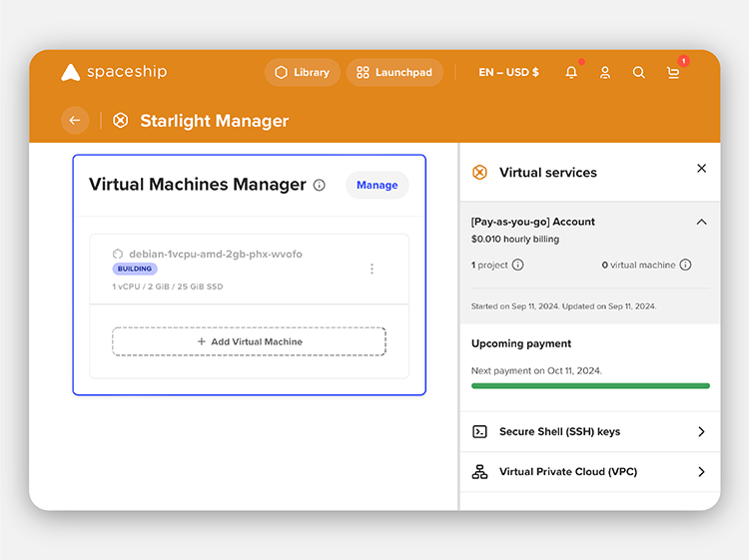Show info for 1 project
Image resolution: width=749 pixels, height=560 pixels.
tap(517, 265)
